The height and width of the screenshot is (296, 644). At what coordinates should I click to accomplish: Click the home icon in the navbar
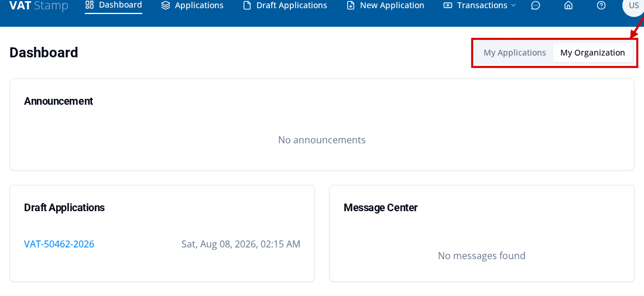(x=568, y=5)
